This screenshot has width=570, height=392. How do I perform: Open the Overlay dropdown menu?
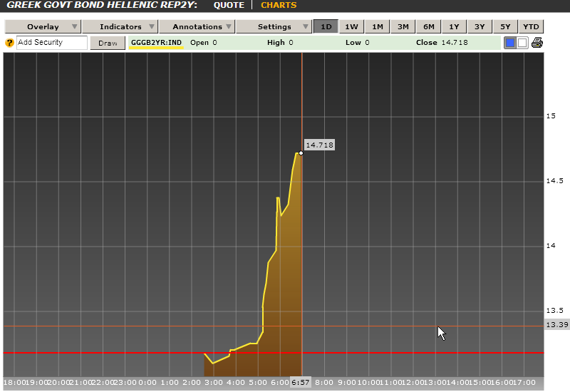coord(43,26)
